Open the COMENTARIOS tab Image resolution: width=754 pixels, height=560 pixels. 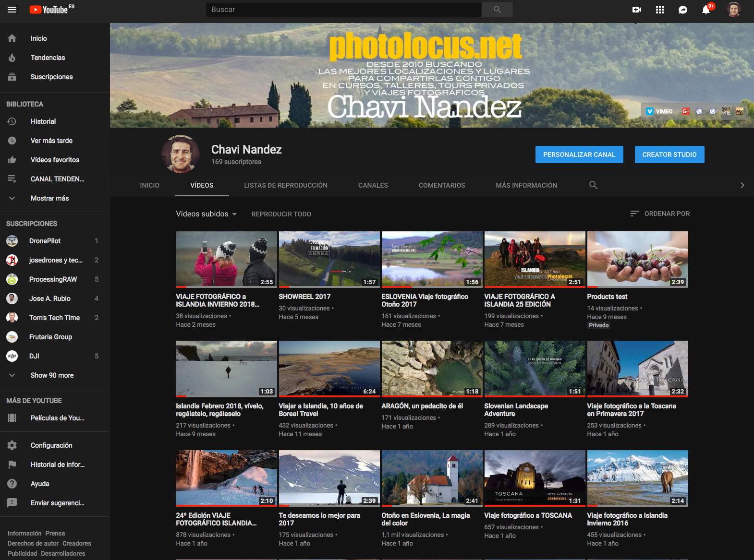click(x=442, y=185)
